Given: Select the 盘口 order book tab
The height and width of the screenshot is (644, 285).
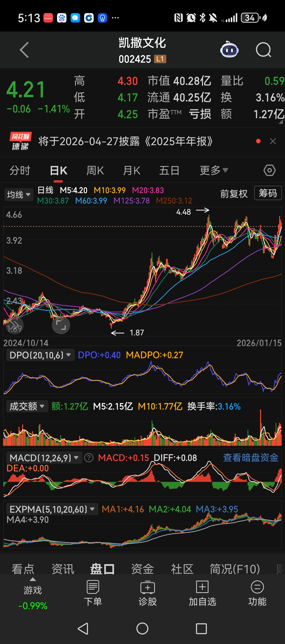Looking at the screenshot, I should click(102, 569).
